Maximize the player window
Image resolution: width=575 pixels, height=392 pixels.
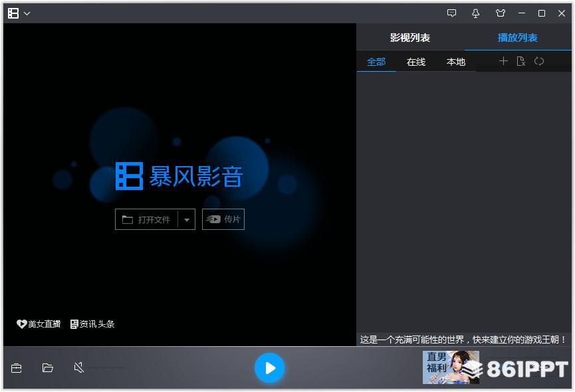pos(541,13)
